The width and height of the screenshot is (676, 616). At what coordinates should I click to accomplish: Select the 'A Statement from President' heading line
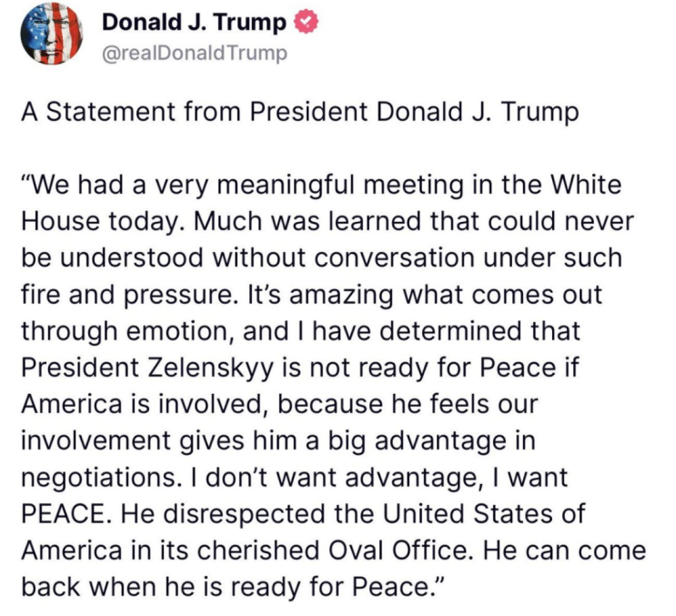tap(299, 112)
